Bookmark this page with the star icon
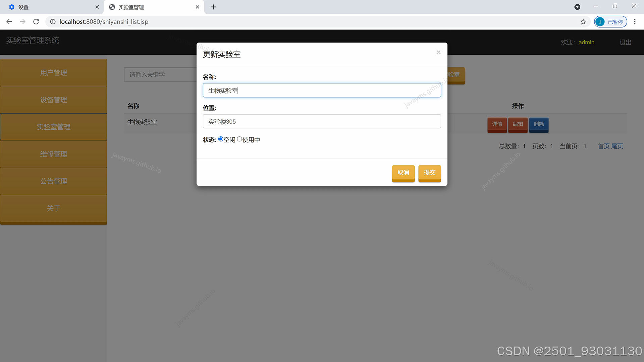 [x=583, y=22]
